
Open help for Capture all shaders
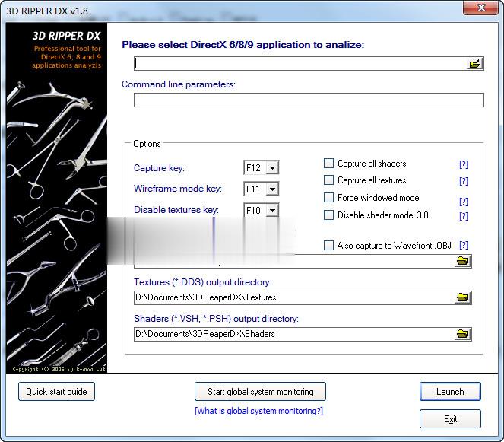point(464,164)
